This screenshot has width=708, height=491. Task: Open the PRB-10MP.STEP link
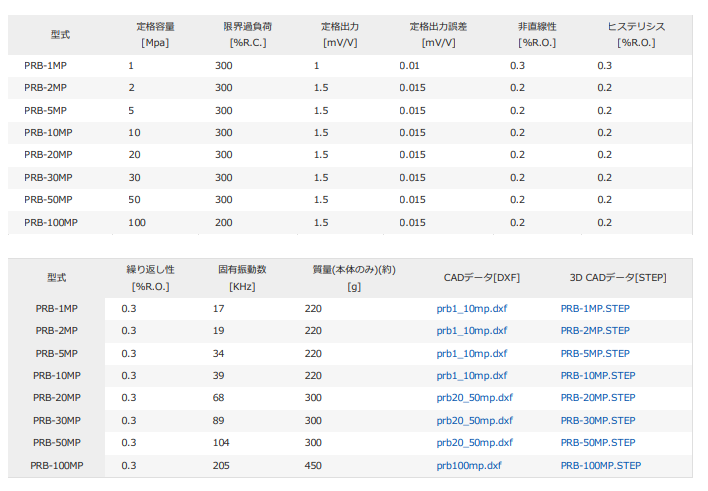[598, 376]
